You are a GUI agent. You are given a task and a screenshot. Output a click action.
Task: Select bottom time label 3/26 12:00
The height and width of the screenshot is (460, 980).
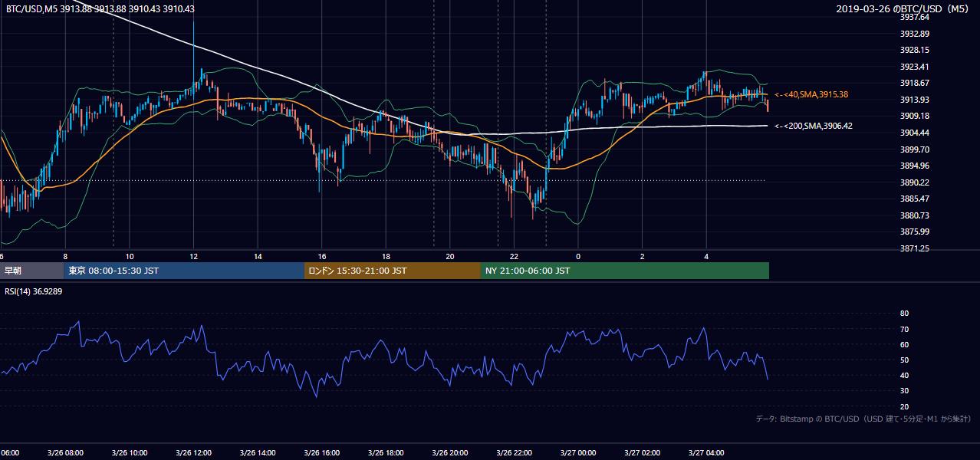194,453
